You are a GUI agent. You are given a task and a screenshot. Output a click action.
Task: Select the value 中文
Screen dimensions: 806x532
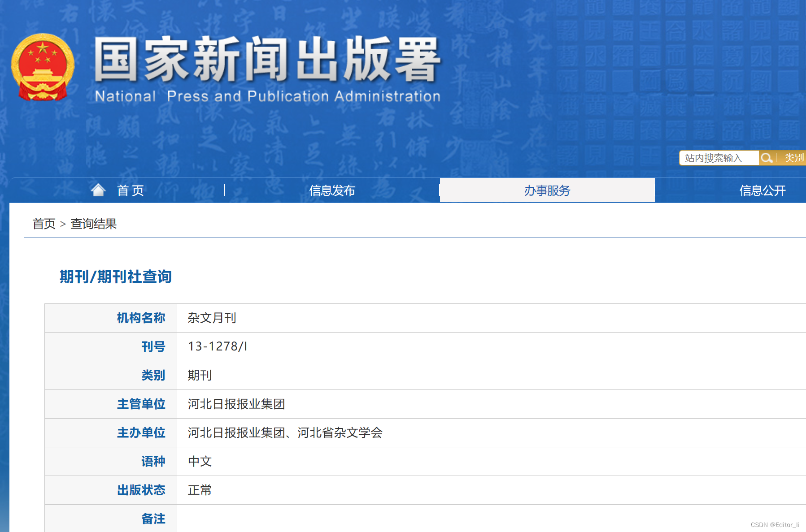click(200, 461)
